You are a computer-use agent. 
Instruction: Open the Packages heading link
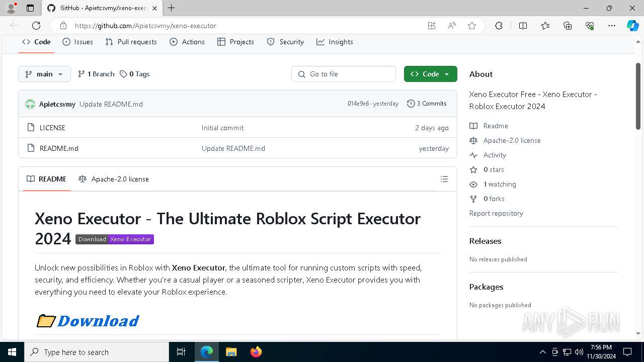tap(486, 287)
